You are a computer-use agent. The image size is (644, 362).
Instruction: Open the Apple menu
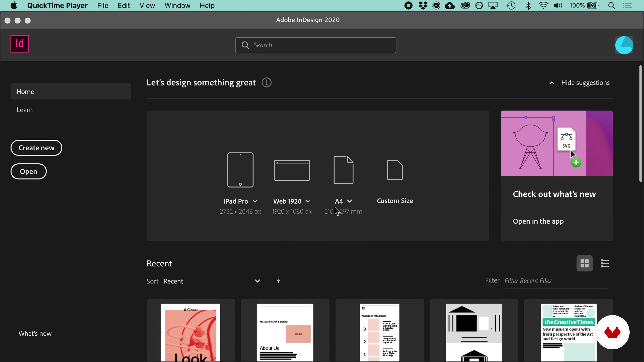14,6
